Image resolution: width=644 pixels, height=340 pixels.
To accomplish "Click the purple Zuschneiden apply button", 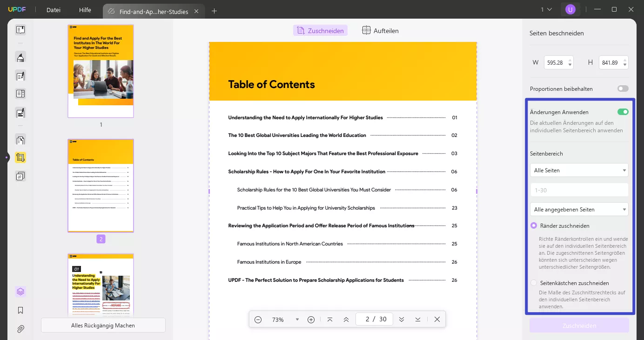I will (579, 326).
